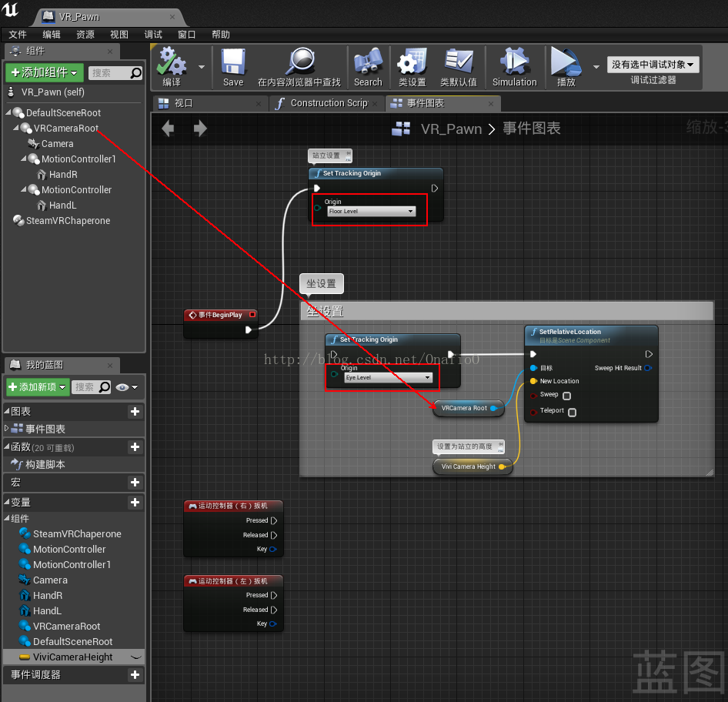Click the components panel search field
The width and height of the screenshot is (728, 702).
[115, 73]
